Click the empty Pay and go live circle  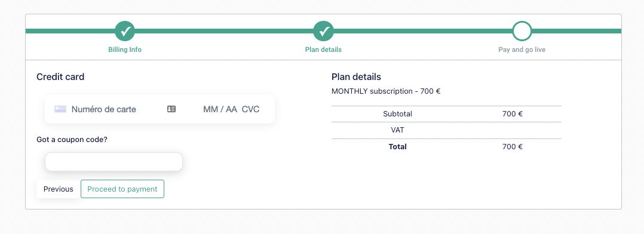click(522, 31)
